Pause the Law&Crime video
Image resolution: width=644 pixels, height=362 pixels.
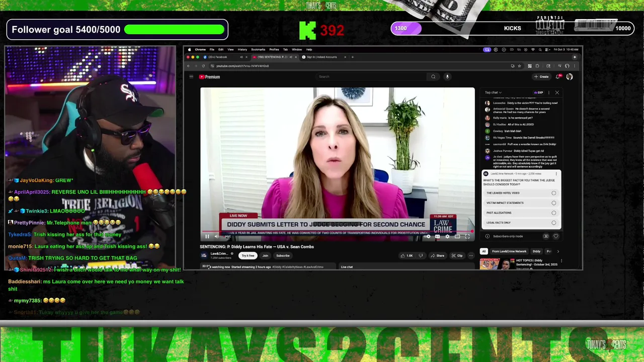207,236
